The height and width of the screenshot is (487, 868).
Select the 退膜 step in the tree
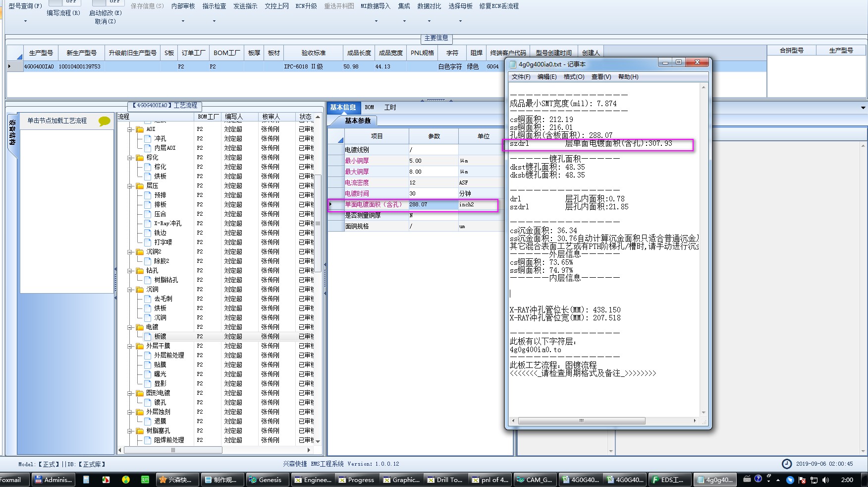(160, 421)
